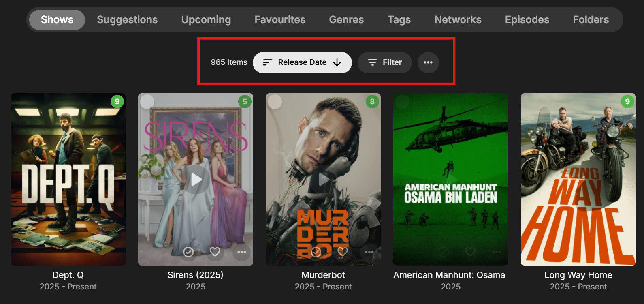Open the Release Date sort dropdown

(x=302, y=62)
